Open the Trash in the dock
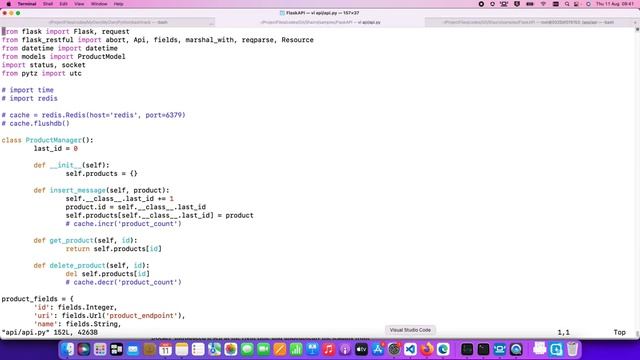The height and width of the screenshot is (360, 640). pyautogui.click(x=572, y=349)
